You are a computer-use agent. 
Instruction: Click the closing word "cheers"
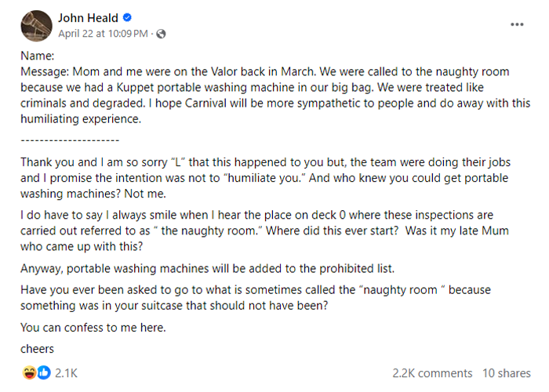point(37,349)
